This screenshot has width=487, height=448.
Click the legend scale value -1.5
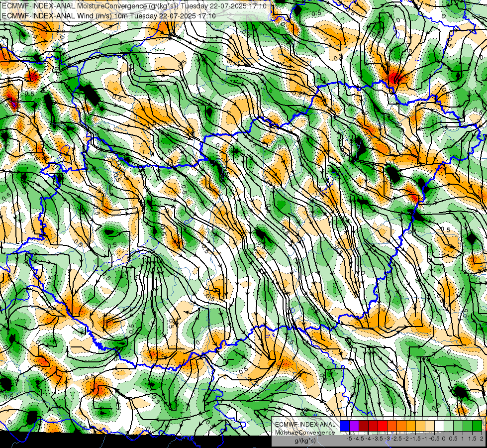[x=416, y=439]
